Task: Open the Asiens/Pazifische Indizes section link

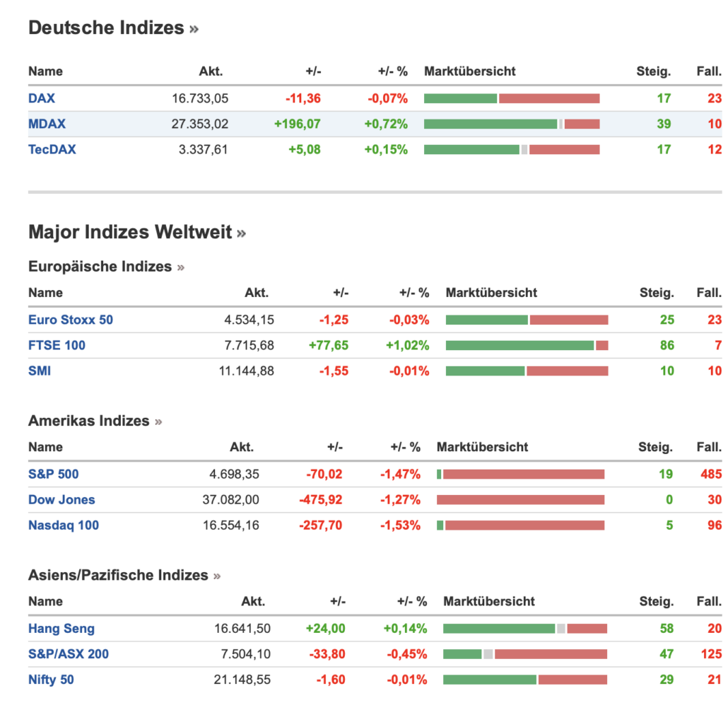Action: [124, 575]
